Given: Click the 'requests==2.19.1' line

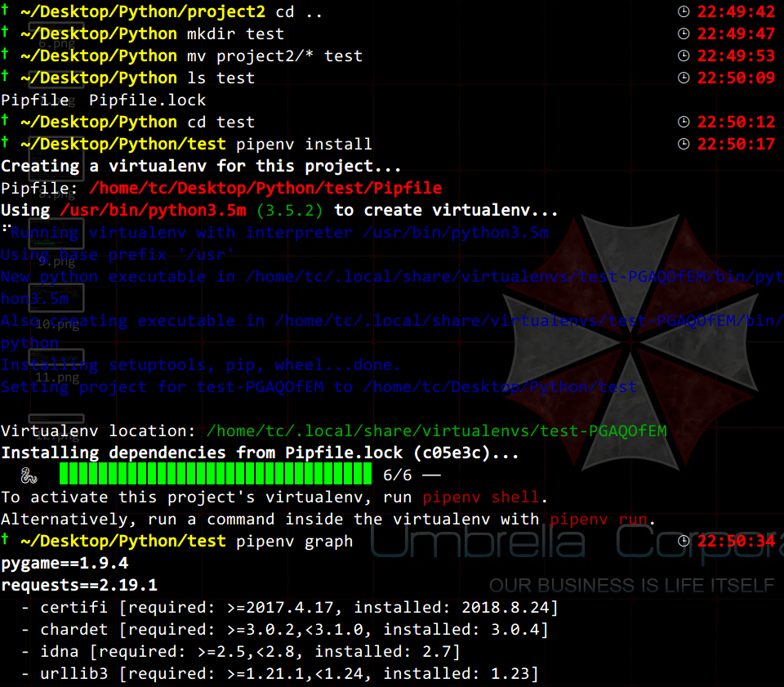Looking at the screenshot, I should tap(79, 586).
